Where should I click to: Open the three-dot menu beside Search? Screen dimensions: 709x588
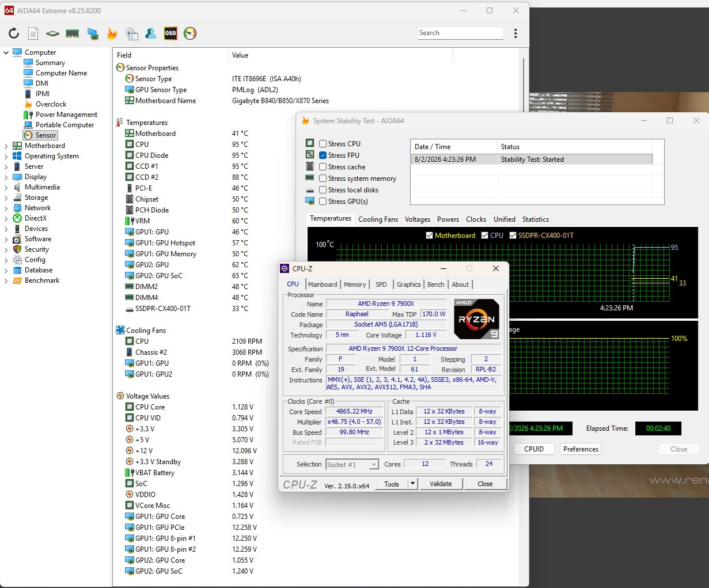pyautogui.click(x=515, y=33)
